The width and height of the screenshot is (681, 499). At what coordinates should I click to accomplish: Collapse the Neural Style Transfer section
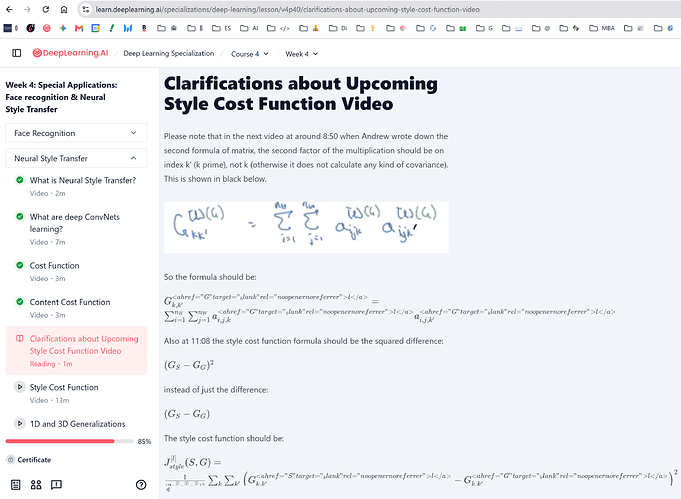pos(76,158)
